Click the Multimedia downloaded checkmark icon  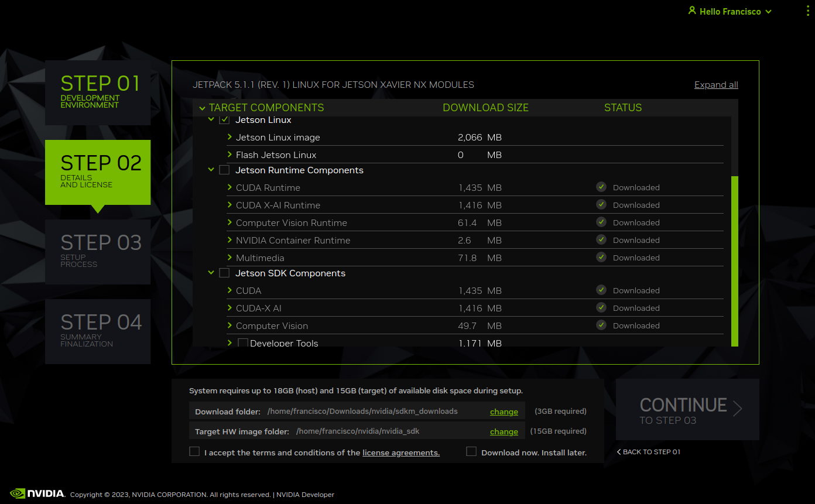601,257
